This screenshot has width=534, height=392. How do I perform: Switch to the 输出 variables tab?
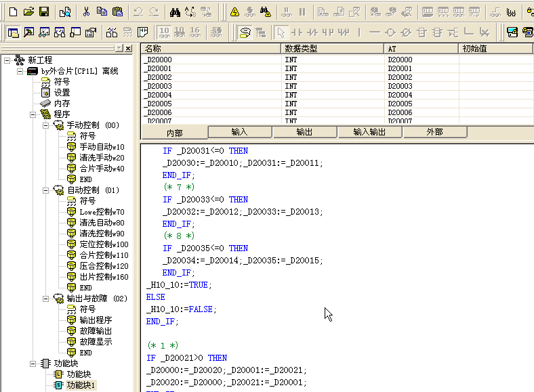pyautogui.click(x=304, y=132)
